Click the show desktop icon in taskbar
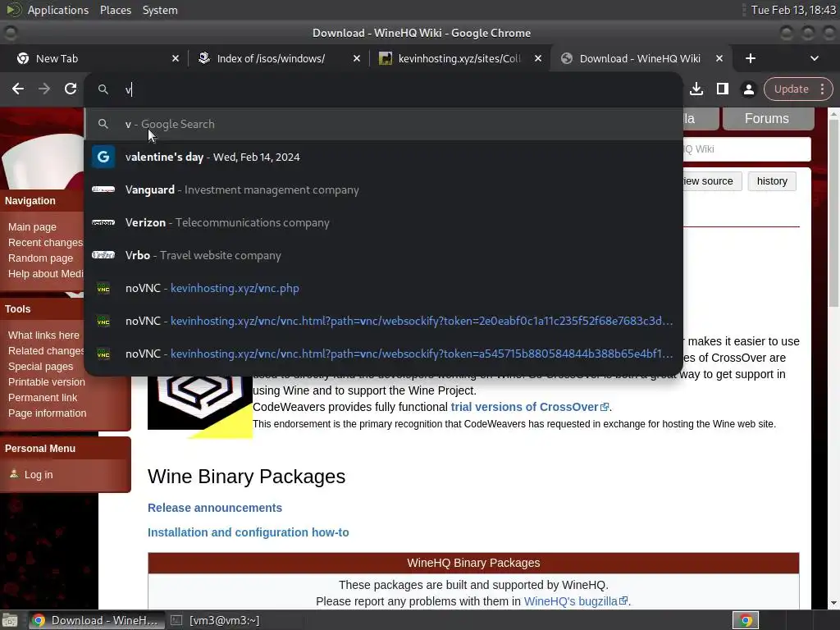Screen dimensions: 840x630 (x=10, y=620)
